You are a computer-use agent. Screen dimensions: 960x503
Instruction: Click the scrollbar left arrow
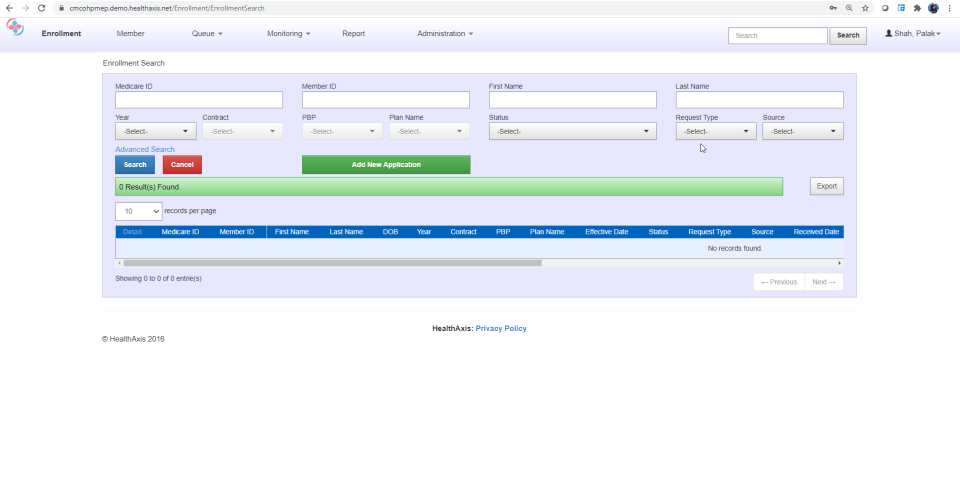[x=119, y=263]
